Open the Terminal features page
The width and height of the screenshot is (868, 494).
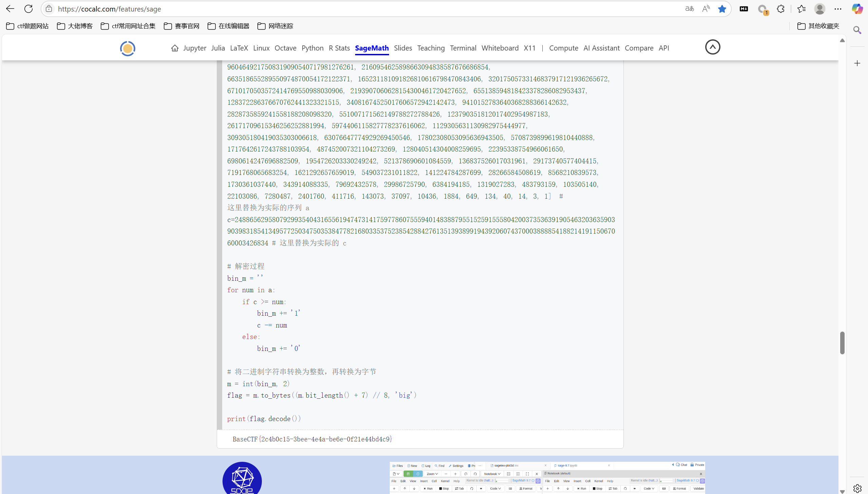coord(463,48)
